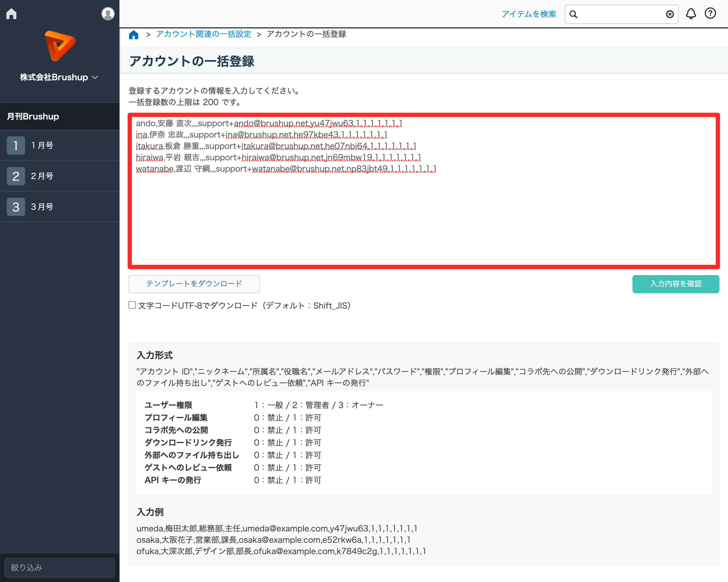Focus the 絞り込み filter field
Screen dimensions: 728x582
click(60, 568)
